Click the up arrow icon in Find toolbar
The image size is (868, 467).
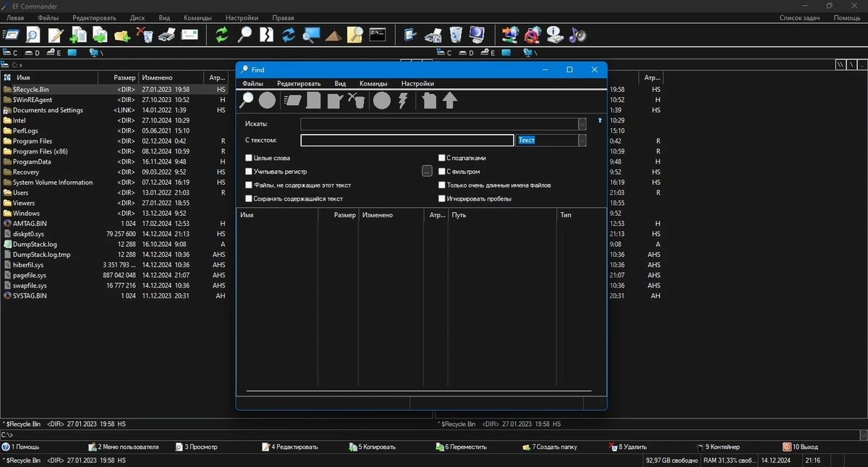450,101
